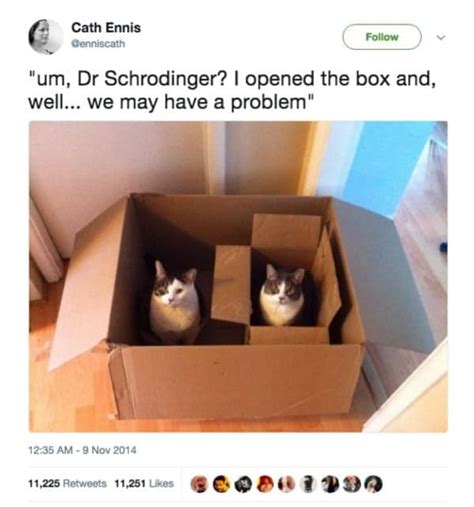Follow Cath Ennis
This screenshot has width=474, height=507.
coord(382,37)
